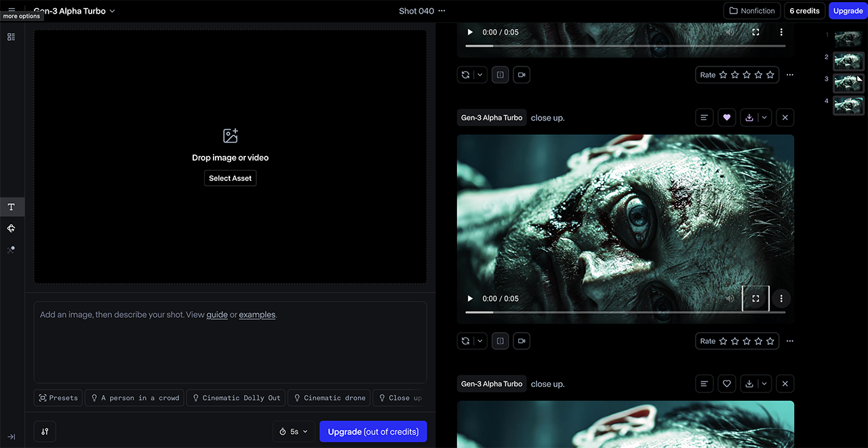The height and width of the screenshot is (448, 868).
Task: Download the bottom clip
Action: 749,384
